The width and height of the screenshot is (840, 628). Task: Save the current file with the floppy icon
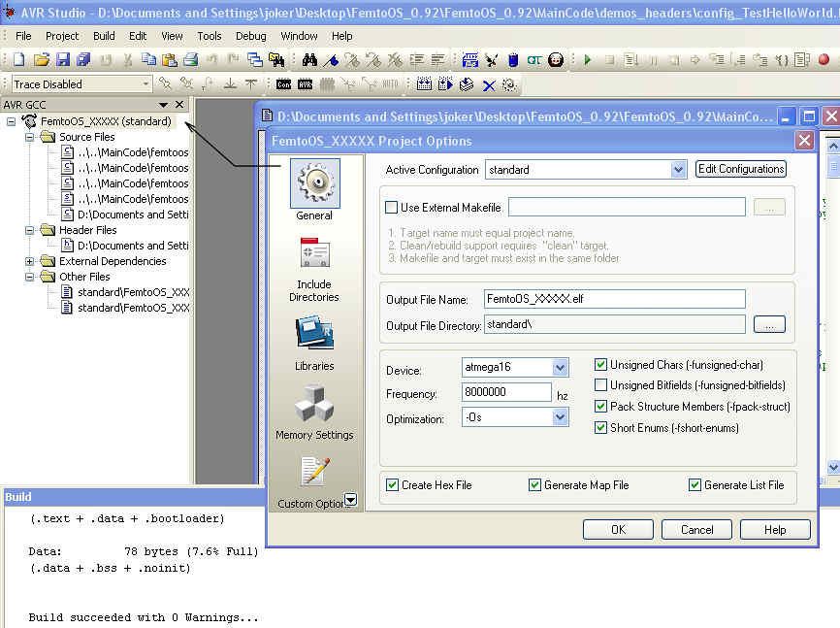(63, 59)
